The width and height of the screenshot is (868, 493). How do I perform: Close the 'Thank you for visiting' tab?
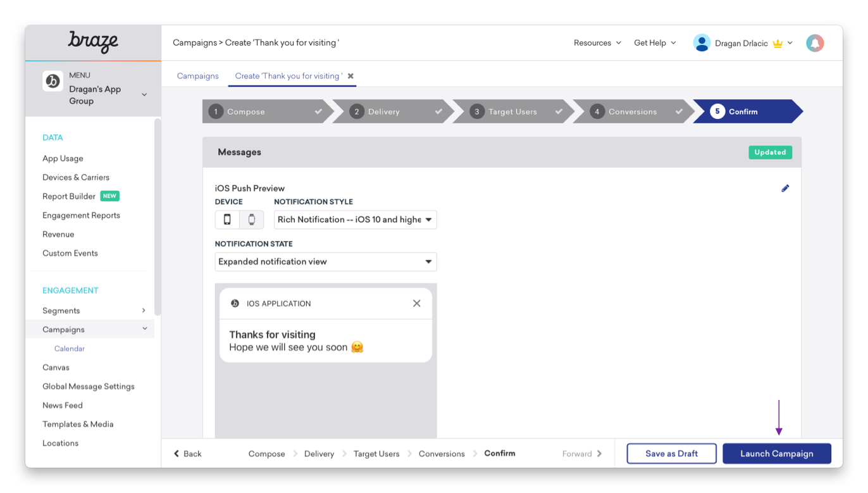(350, 76)
